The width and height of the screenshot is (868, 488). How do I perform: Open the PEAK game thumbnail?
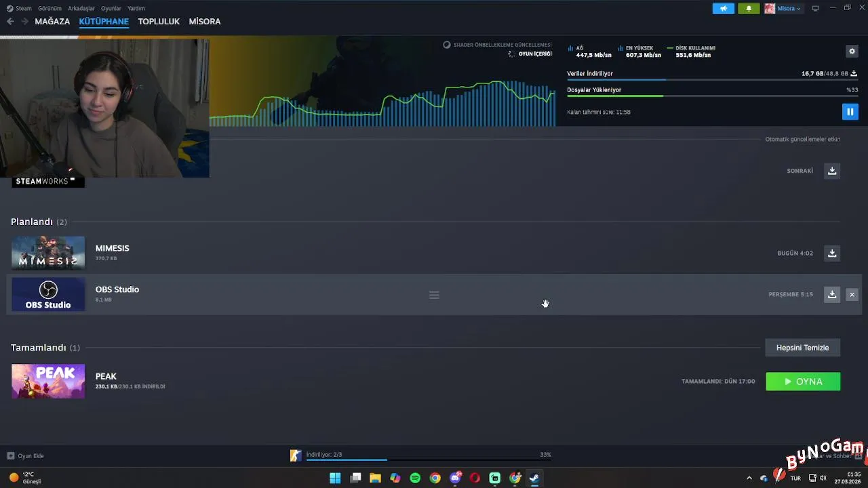48,381
